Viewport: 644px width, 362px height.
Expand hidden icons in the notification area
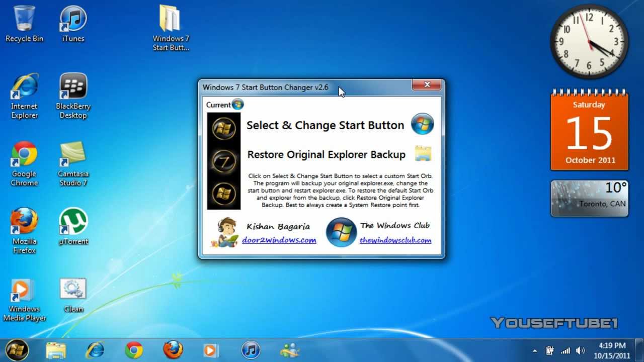[535, 349]
